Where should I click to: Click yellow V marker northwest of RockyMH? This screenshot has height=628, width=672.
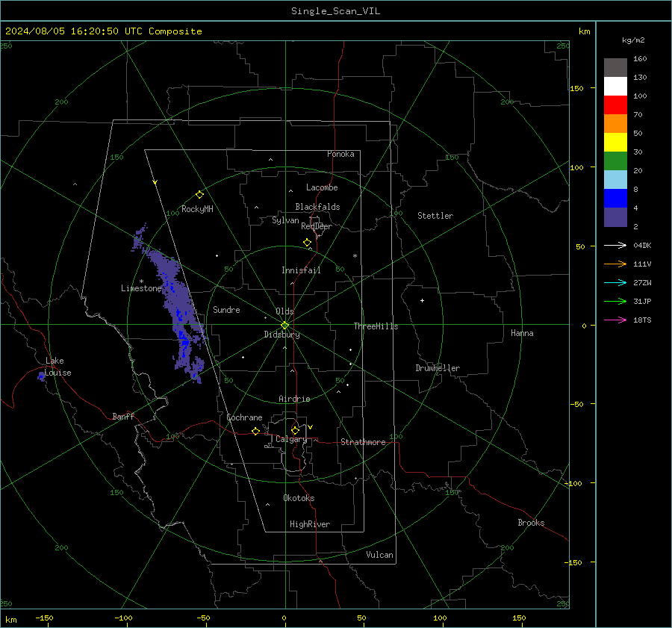[x=155, y=182]
